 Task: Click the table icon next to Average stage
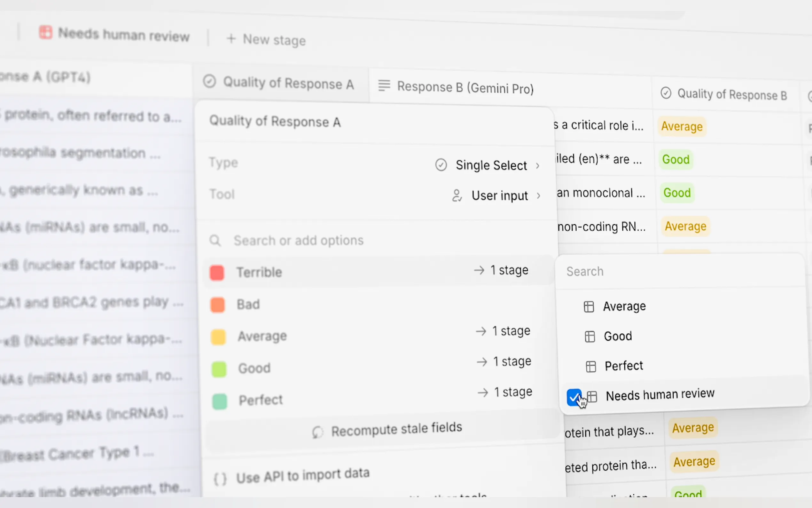tap(589, 306)
